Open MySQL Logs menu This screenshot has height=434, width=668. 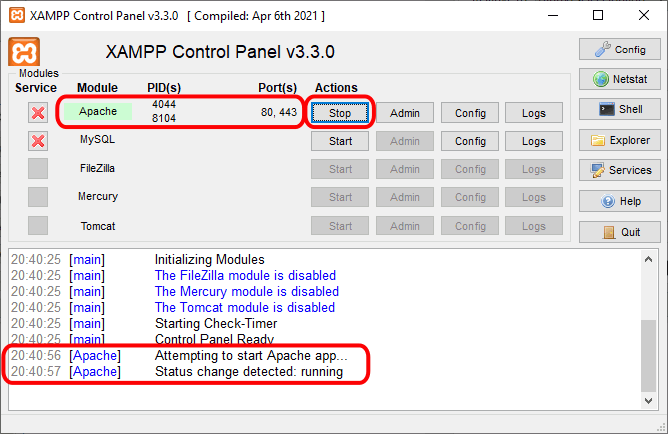click(534, 141)
